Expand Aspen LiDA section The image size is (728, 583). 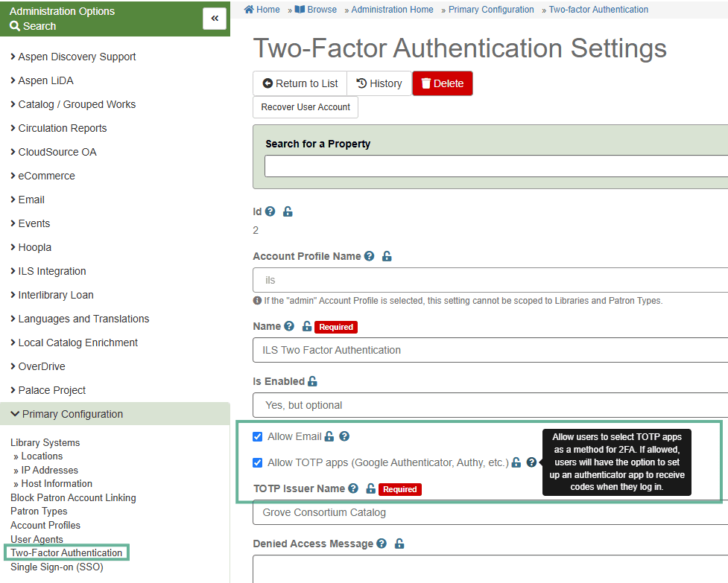(42, 80)
